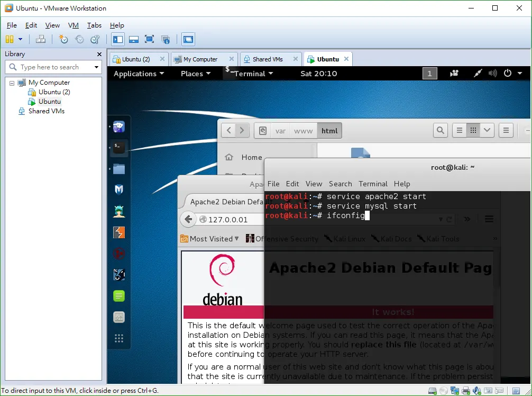Click the VMware pause virtual machine icon

click(x=10, y=39)
